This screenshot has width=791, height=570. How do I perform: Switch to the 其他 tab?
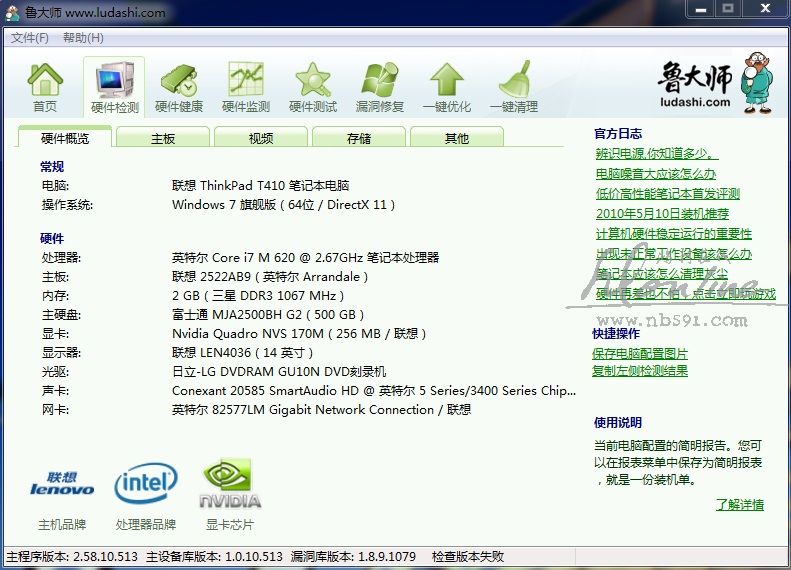(457, 138)
